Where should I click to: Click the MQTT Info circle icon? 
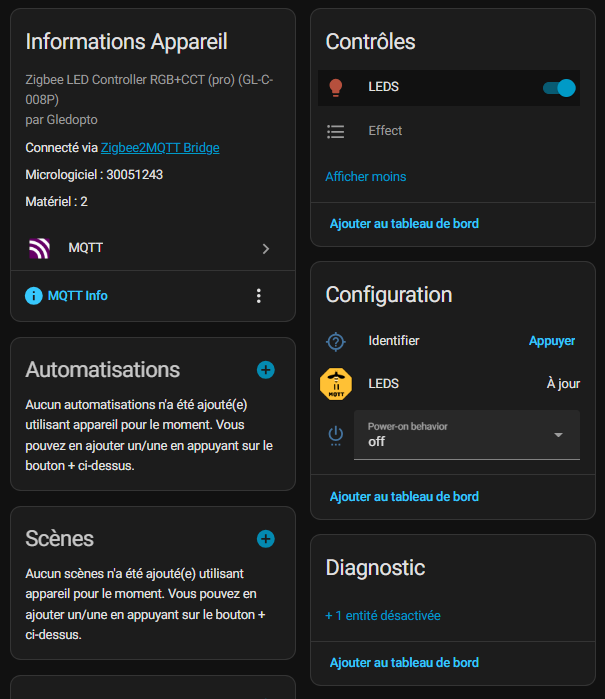(34, 296)
